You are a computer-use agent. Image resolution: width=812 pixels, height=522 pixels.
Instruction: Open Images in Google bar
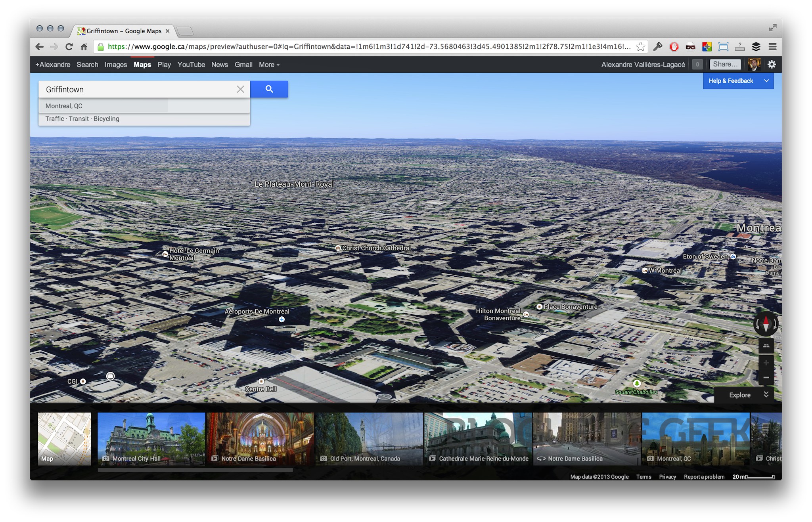click(x=116, y=65)
